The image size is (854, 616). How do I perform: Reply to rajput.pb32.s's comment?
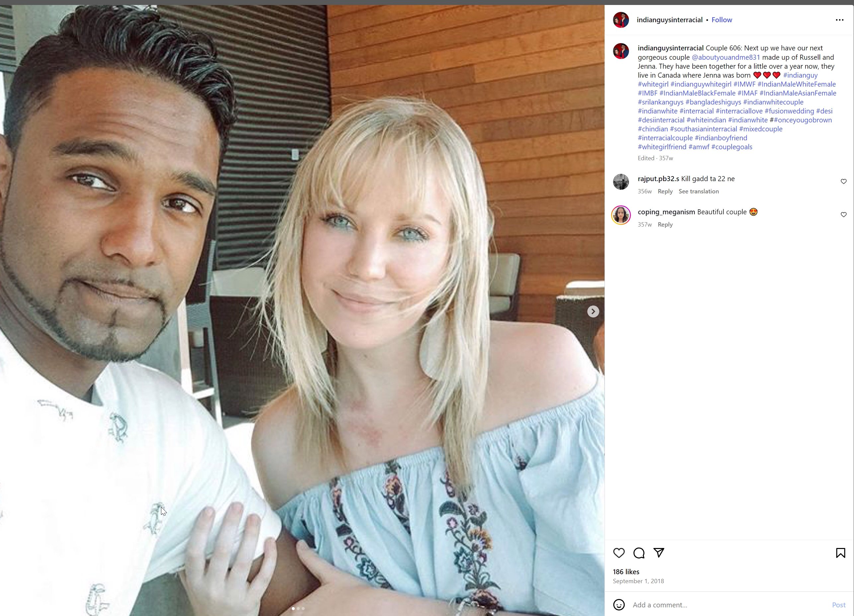(665, 191)
